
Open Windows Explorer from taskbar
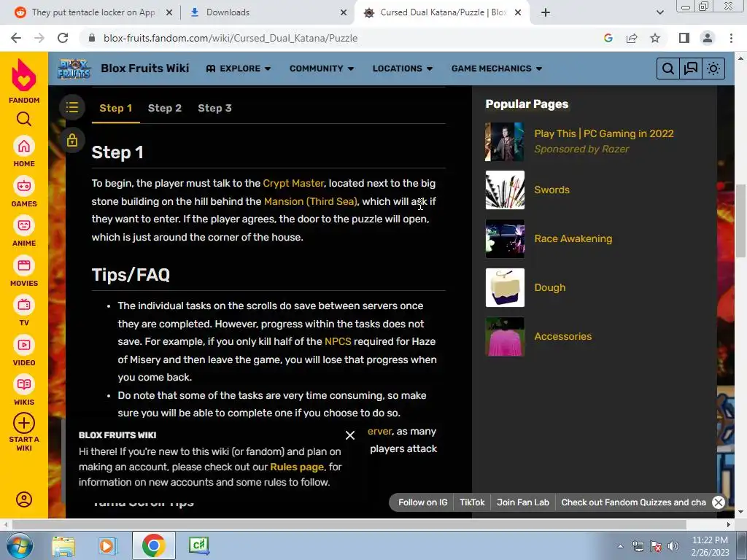(63, 545)
